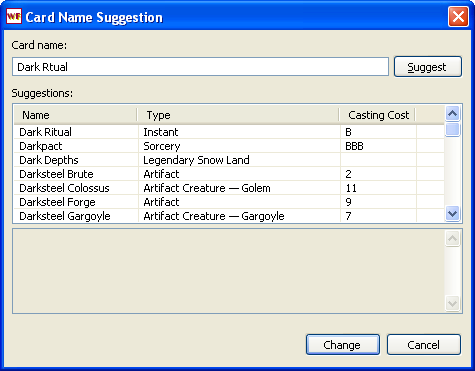This screenshot has height=371, width=475.
Task: Select the Darksteel Brute row
Action: 229,174
